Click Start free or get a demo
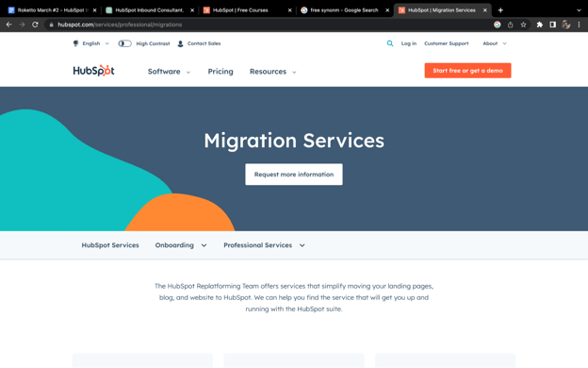 point(467,71)
